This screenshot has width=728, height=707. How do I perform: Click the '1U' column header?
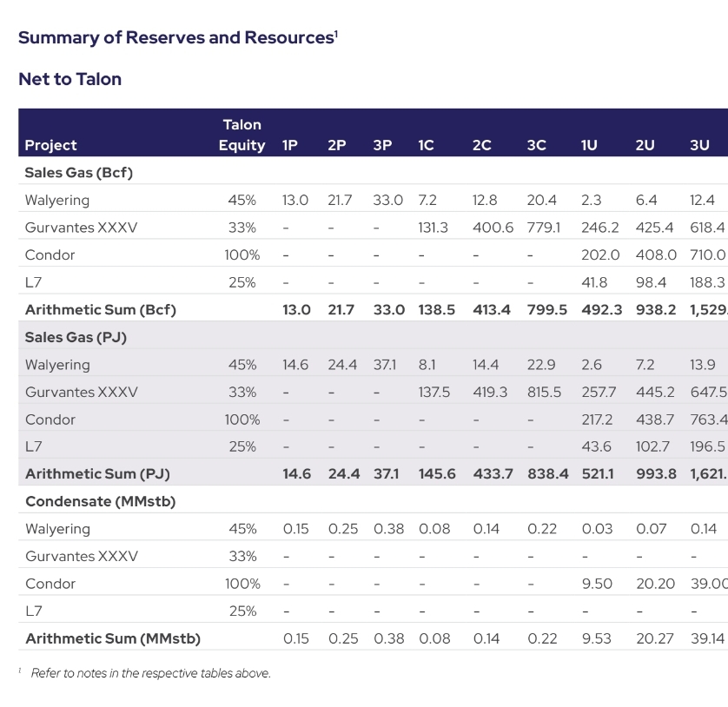[x=589, y=145]
